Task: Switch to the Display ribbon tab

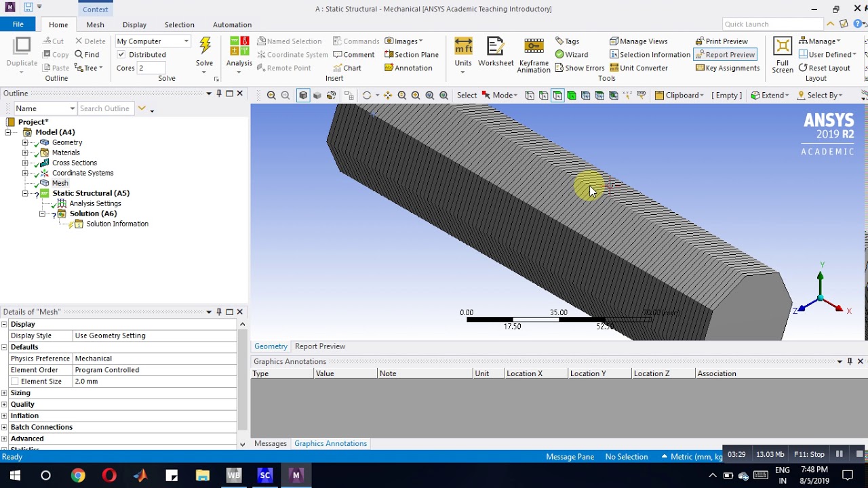Action: tap(134, 24)
